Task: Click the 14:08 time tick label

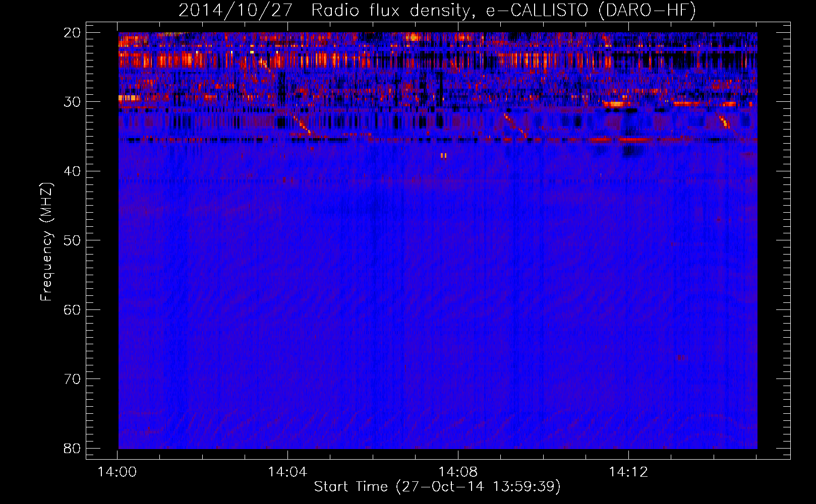Action: click(458, 472)
